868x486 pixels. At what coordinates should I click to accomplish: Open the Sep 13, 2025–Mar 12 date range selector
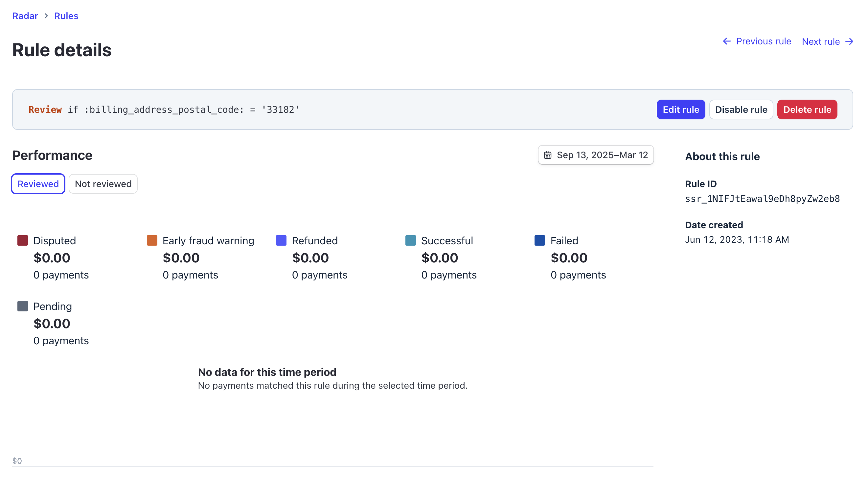click(x=596, y=155)
